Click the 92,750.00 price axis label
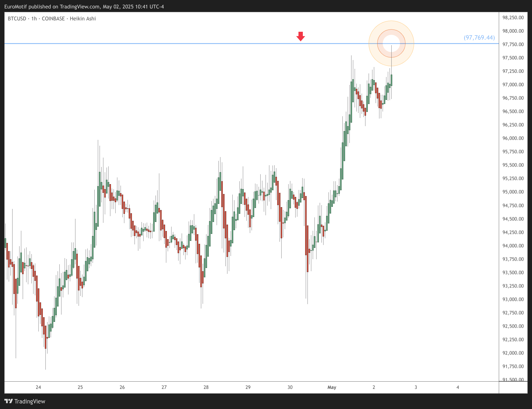 pos(513,313)
